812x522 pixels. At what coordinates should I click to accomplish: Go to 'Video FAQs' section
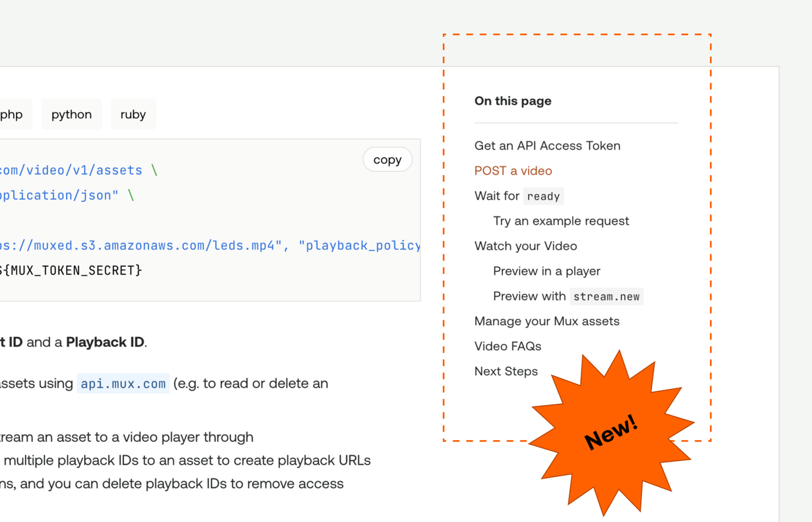click(x=507, y=347)
